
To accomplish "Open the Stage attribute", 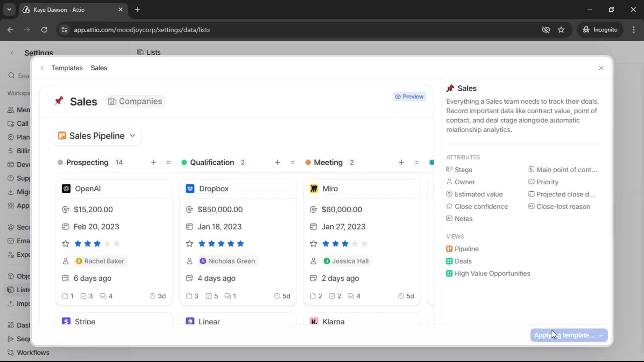I will pyautogui.click(x=464, y=170).
